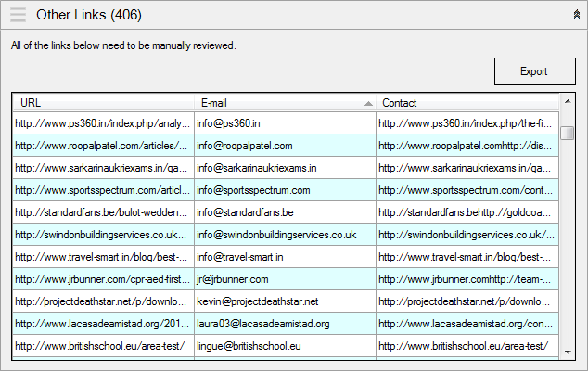Open the roopalpatel.com articles URL
Image resolution: width=588 pixels, height=371 pixels.
tap(104, 146)
